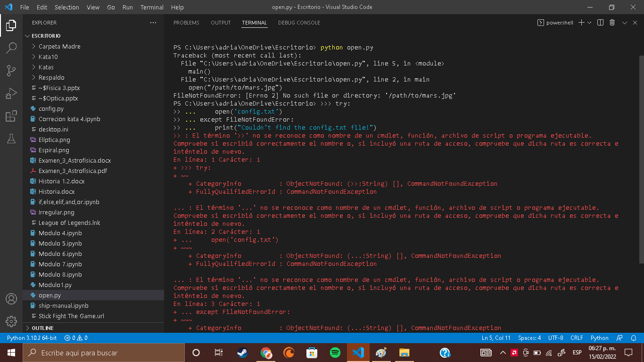The width and height of the screenshot is (644, 362).
Task: Expand the Kata10 folder
Action: [93, 57]
